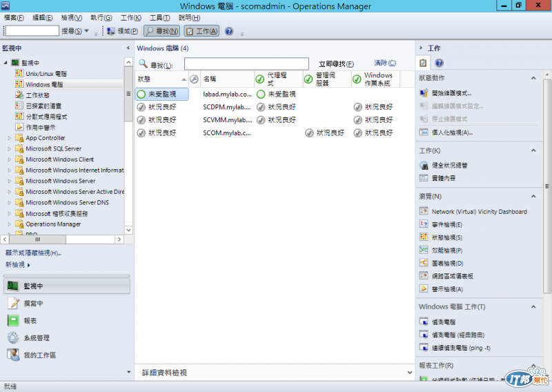Switch to the 監視中 workspace

[x=67, y=286]
